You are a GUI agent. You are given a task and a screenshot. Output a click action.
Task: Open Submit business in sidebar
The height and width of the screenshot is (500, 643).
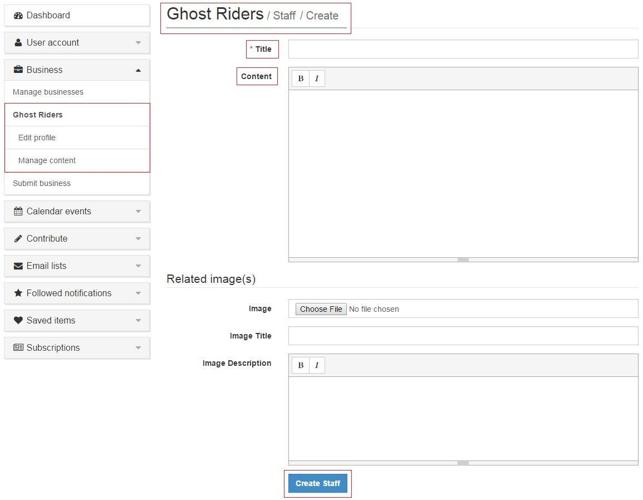[x=77, y=183]
